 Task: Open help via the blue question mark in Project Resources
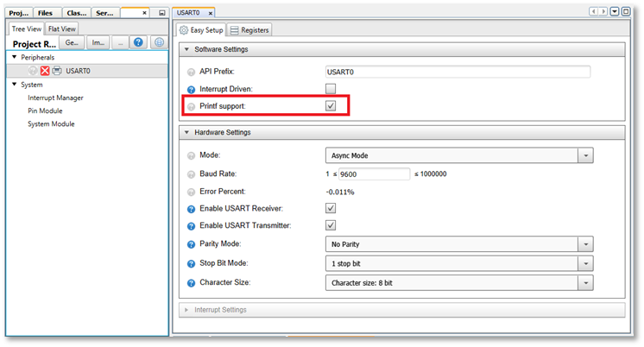click(x=138, y=43)
